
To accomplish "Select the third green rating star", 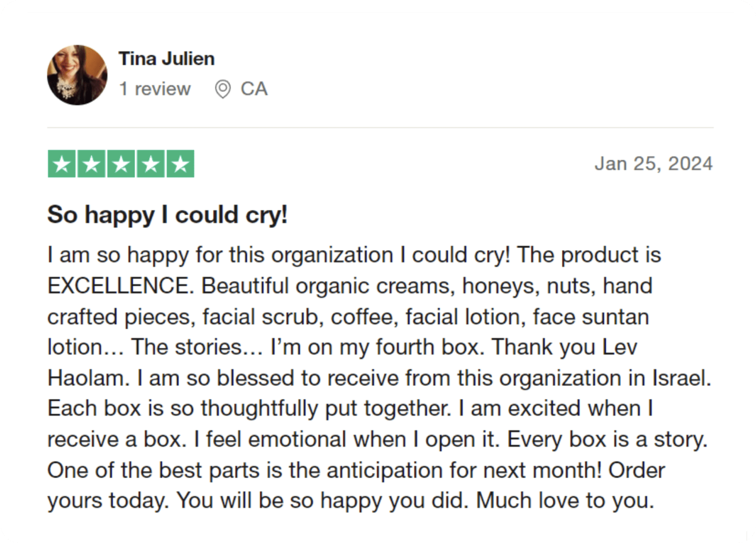I will pyautogui.click(x=121, y=164).
